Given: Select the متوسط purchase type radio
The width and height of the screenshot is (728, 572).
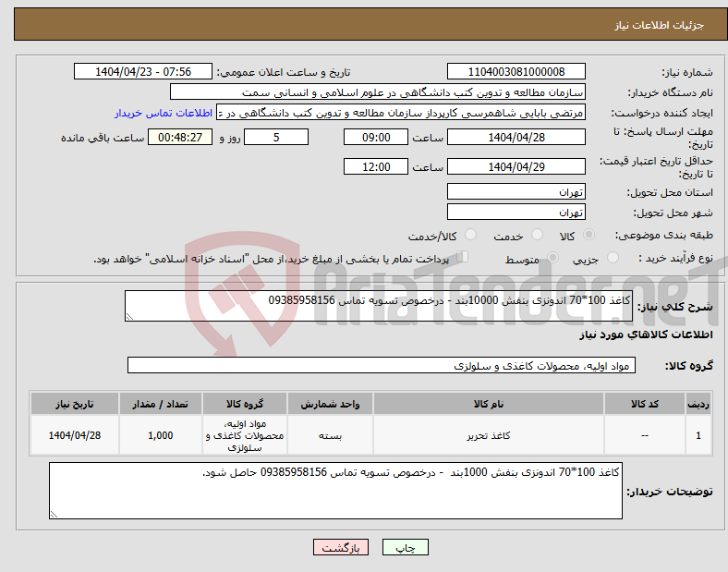Looking at the screenshot, I should pyautogui.click(x=552, y=258).
